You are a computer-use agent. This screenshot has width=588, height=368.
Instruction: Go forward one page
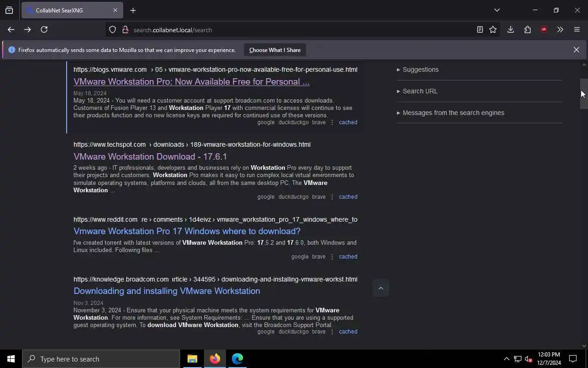pyautogui.click(x=28, y=29)
